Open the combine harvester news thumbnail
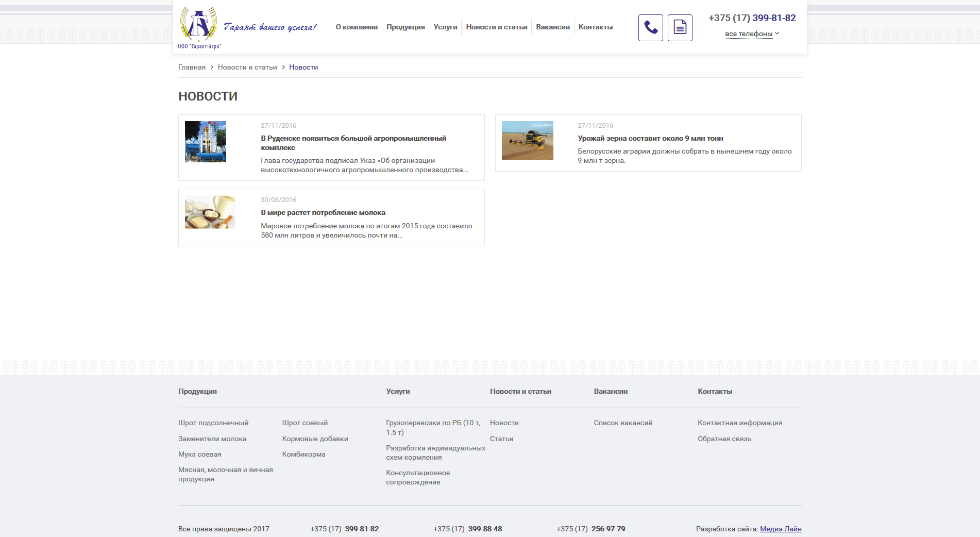This screenshot has height=537, width=980. [x=527, y=140]
